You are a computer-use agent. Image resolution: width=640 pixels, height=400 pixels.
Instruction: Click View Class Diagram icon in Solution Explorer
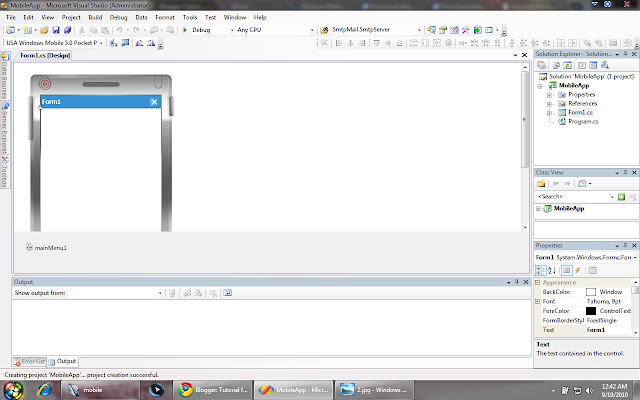coord(605,65)
